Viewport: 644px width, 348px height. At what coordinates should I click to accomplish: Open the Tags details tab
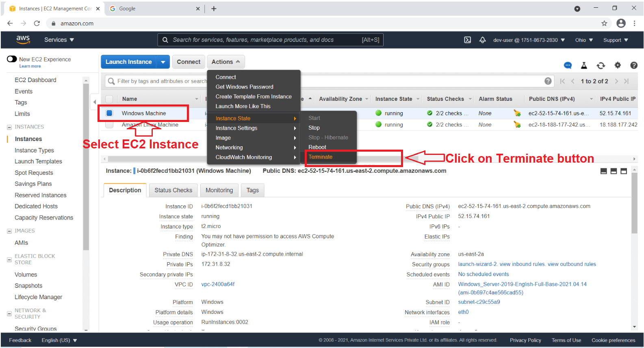252,190
